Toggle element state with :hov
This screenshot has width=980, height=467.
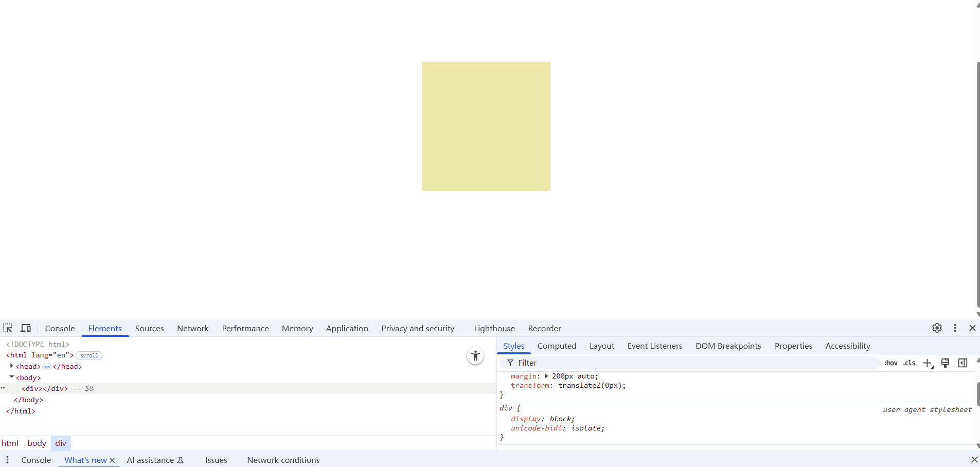point(890,363)
